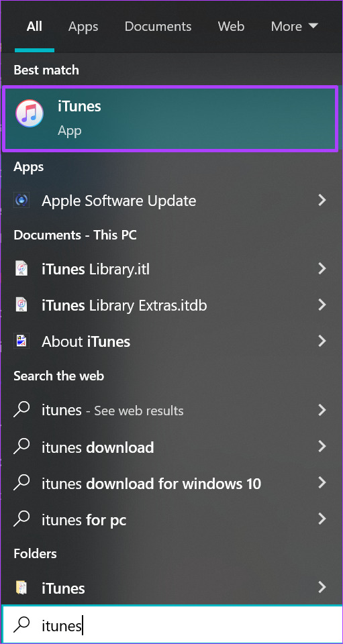Switch to the Documents tab
This screenshot has height=644, width=343.
[x=158, y=26]
